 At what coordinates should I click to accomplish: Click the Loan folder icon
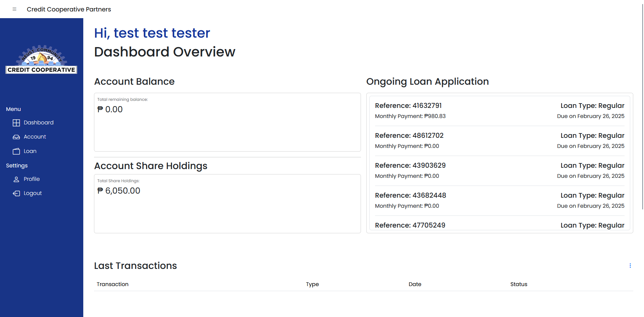pos(16,151)
